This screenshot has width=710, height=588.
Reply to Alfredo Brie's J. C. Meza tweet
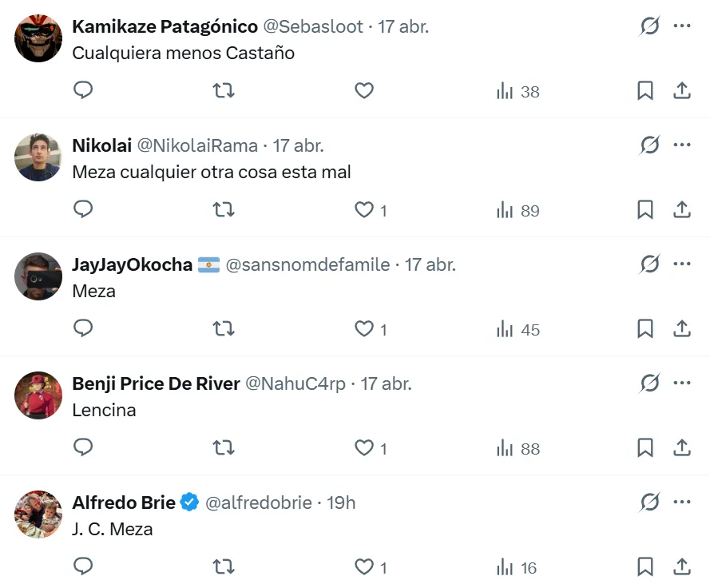pyautogui.click(x=83, y=567)
